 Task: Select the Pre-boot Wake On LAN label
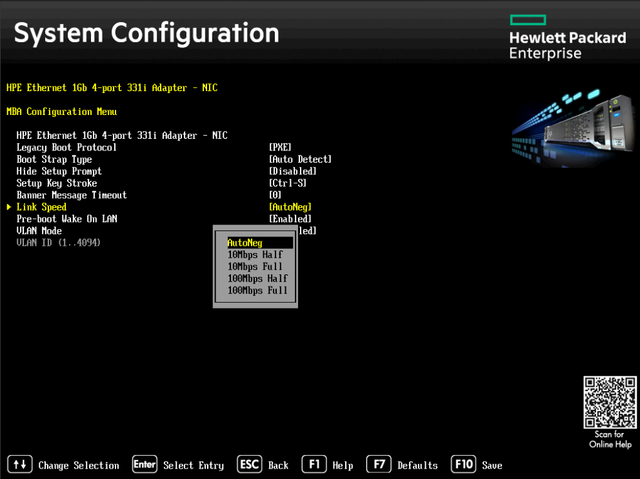(67, 219)
